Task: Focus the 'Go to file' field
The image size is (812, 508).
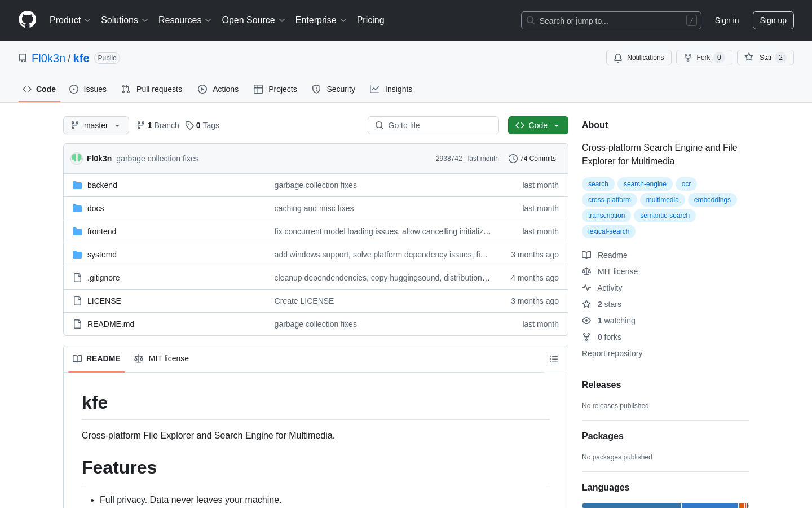Action: [x=433, y=125]
